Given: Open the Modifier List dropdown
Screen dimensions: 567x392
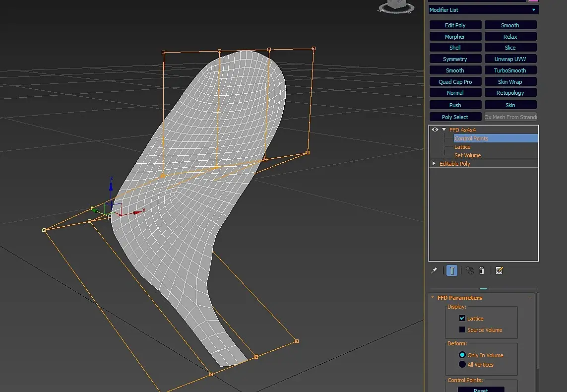Looking at the screenshot, I should pos(483,10).
